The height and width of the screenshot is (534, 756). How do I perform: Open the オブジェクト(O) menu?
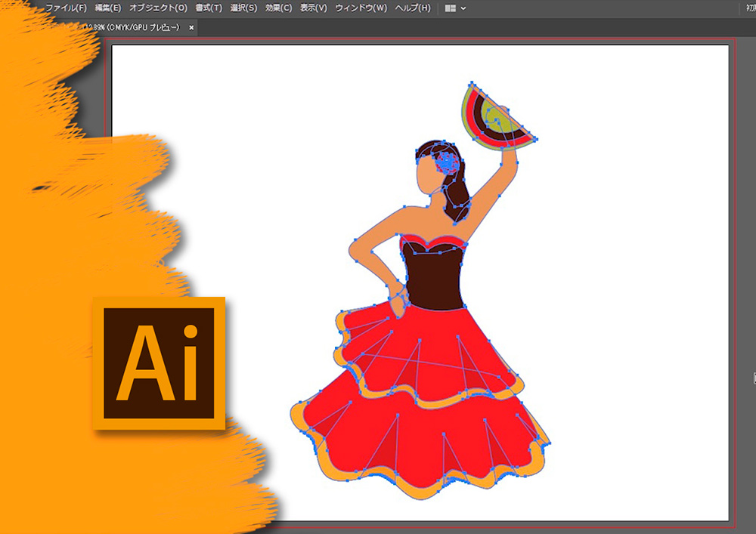[x=158, y=8]
